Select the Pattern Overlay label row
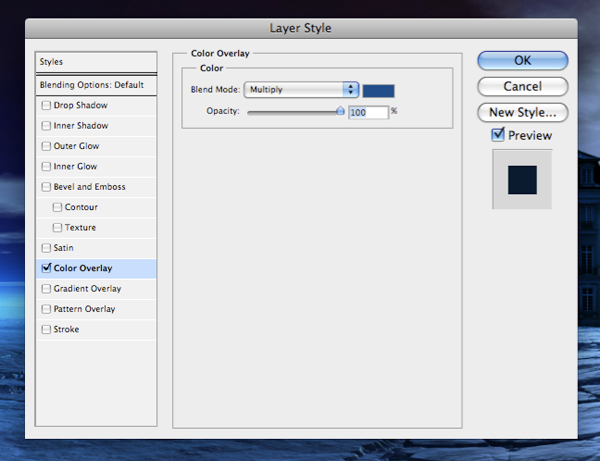This screenshot has width=600, height=461. [96, 309]
